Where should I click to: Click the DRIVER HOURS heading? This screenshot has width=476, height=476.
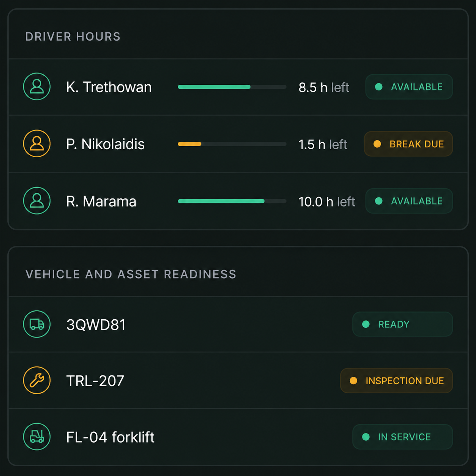click(73, 37)
